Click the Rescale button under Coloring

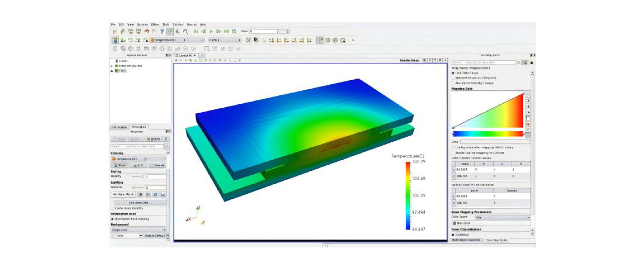coord(157,165)
